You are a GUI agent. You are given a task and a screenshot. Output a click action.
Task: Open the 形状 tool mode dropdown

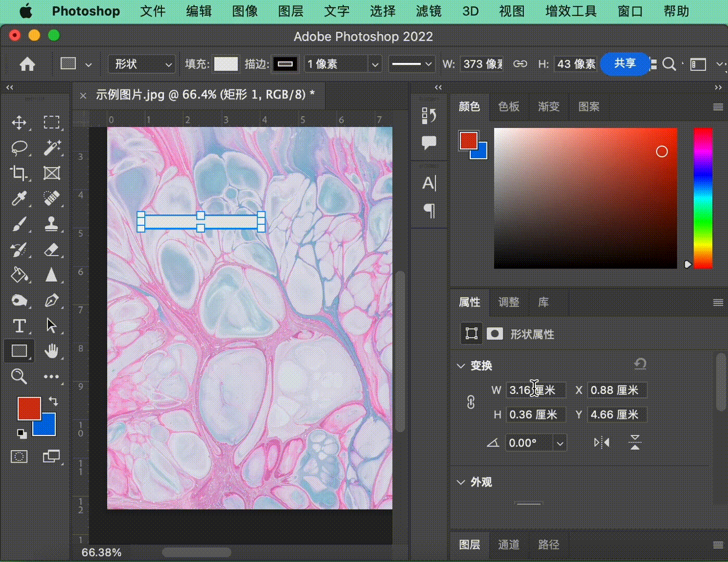(x=142, y=64)
